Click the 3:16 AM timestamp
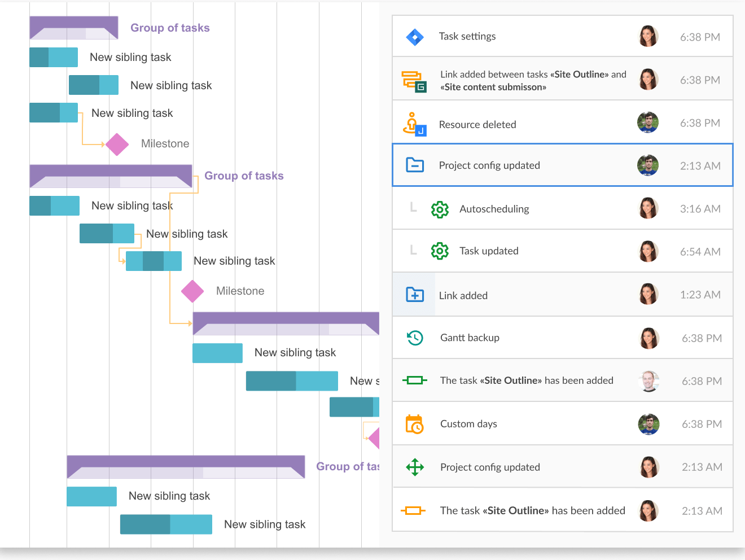 [x=700, y=209]
